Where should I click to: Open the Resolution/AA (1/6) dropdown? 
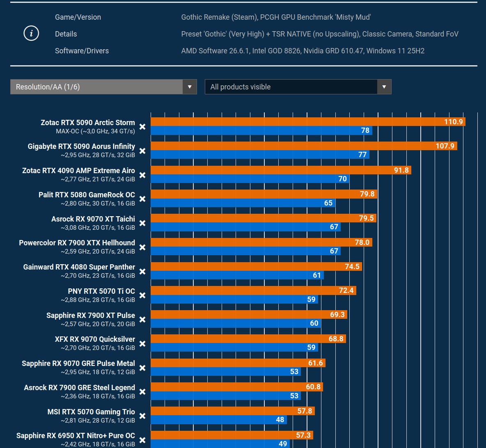point(103,87)
